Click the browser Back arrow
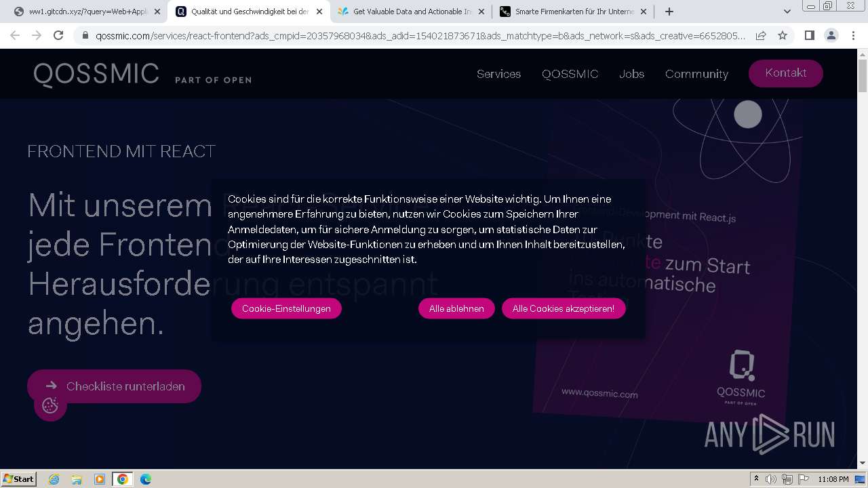This screenshot has height=488, width=868. pyautogui.click(x=15, y=35)
